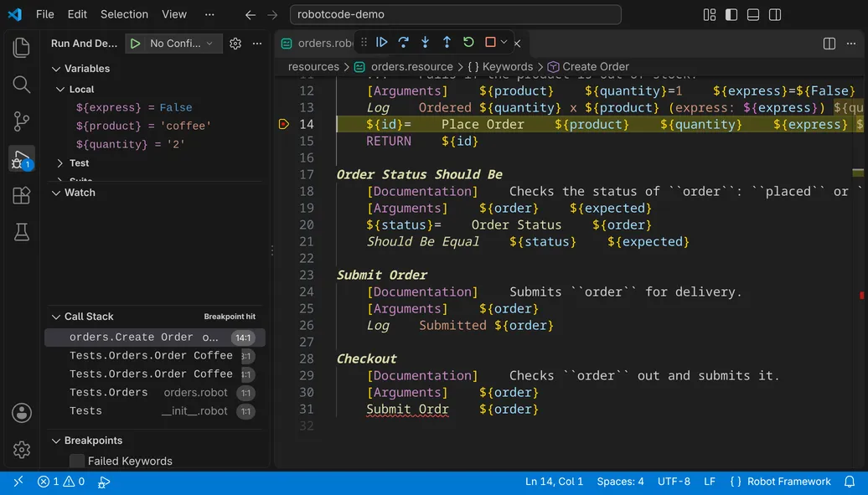Click the Start Debugging green play icon

[135, 44]
